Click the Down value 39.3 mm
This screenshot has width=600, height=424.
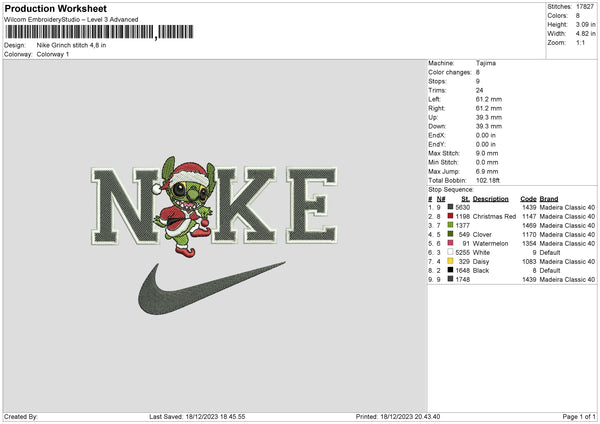coord(489,126)
